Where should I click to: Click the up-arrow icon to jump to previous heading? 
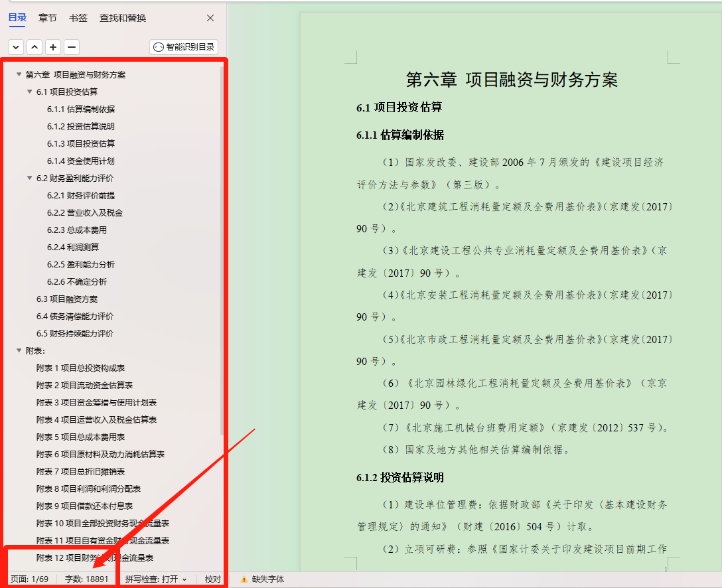coord(34,46)
